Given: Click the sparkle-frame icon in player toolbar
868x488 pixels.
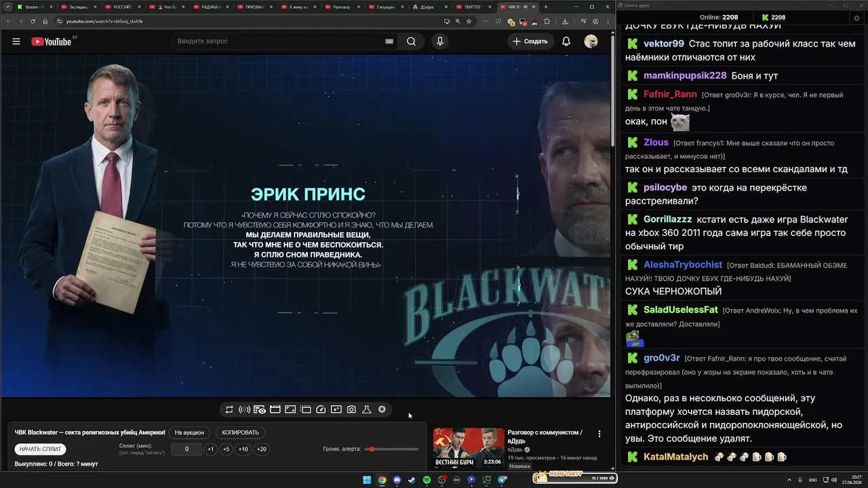Looking at the screenshot, I should pos(336,409).
